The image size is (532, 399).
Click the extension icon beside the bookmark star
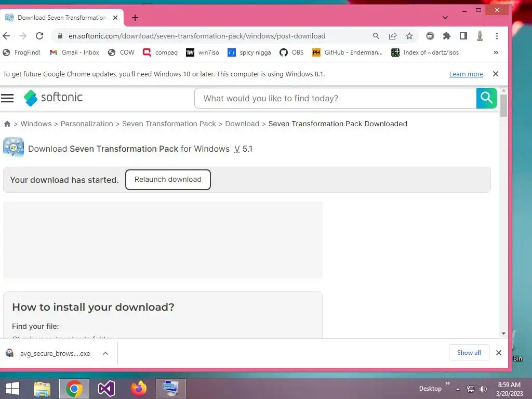430,36
